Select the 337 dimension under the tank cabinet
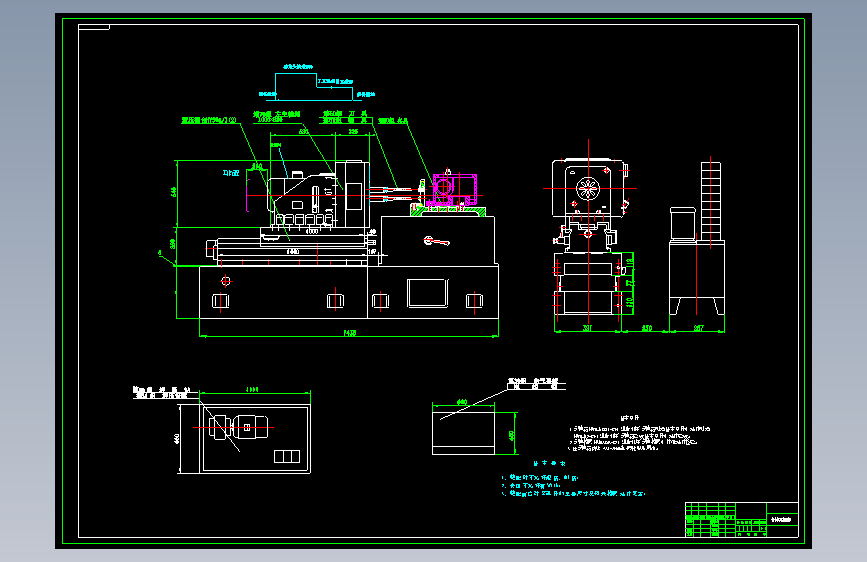 (x=699, y=328)
